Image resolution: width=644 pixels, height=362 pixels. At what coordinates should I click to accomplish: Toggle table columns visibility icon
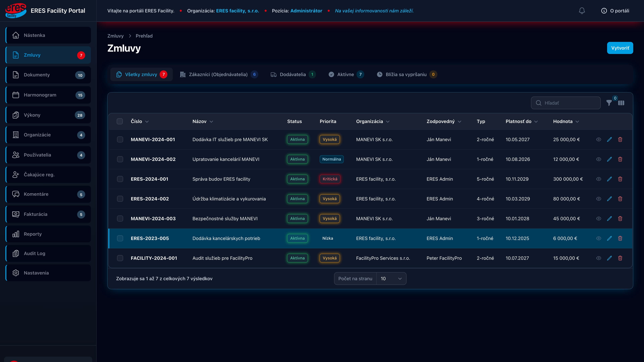[x=621, y=103]
